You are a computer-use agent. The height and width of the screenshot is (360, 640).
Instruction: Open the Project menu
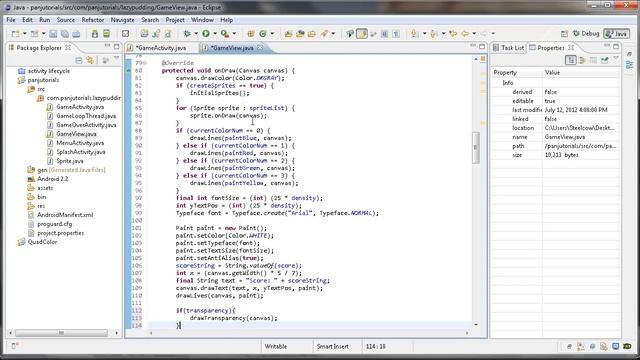pos(175,20)
